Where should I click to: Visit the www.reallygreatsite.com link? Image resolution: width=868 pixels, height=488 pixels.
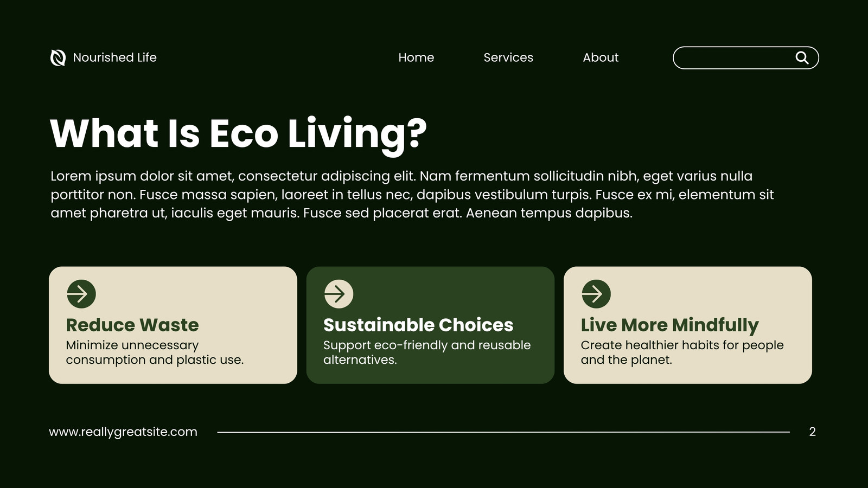coord(123,432)
